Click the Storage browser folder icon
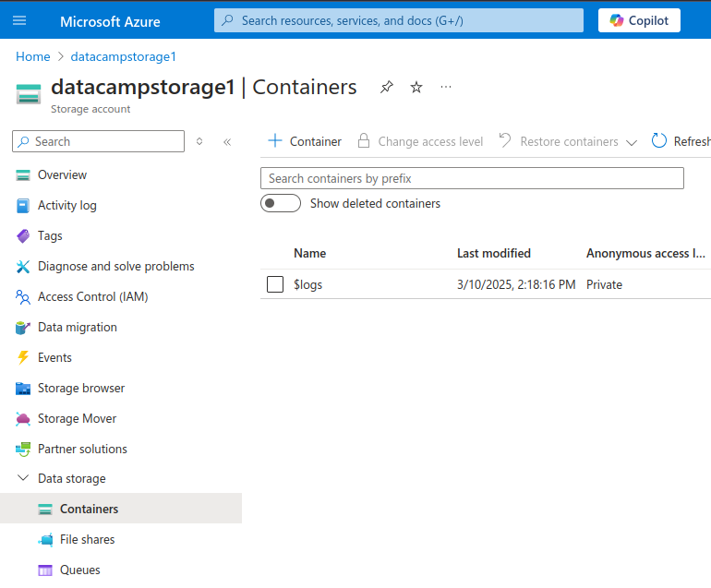Screen dimensions: 711x588 pyautogui.click(x=23, y=389)
